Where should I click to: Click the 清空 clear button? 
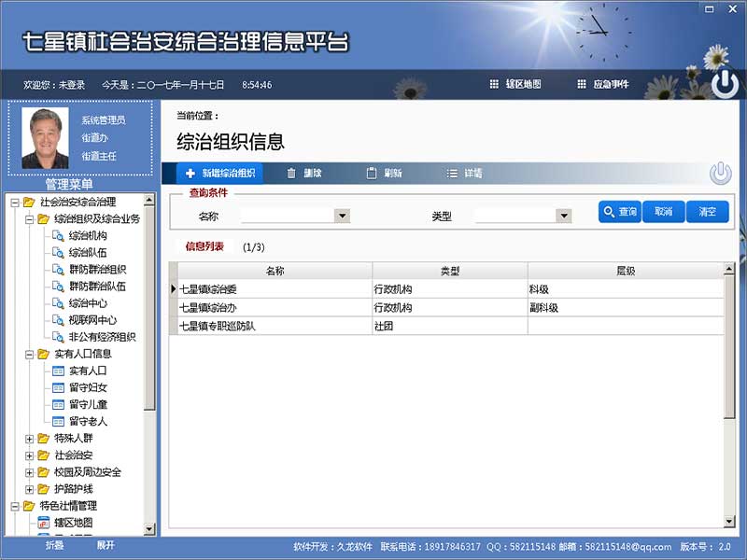(x=708, y=212)
